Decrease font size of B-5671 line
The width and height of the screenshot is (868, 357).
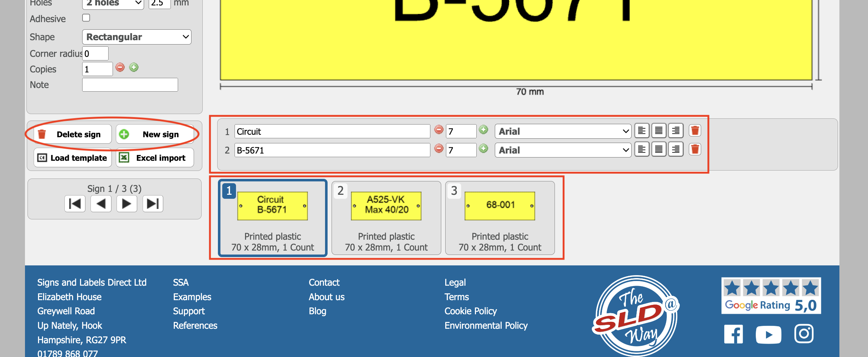tap(439, 149)
